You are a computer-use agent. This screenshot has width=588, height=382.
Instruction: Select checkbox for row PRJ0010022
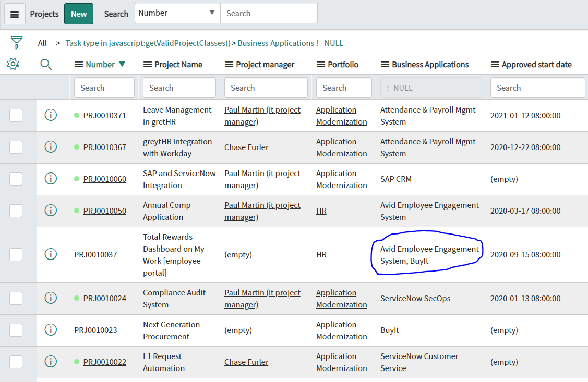(x=16, y=362)
